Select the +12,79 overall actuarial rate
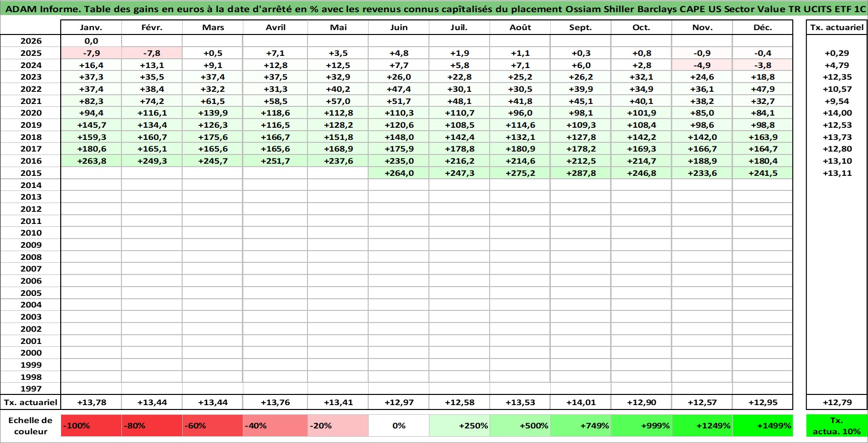 tap(837, 402)
